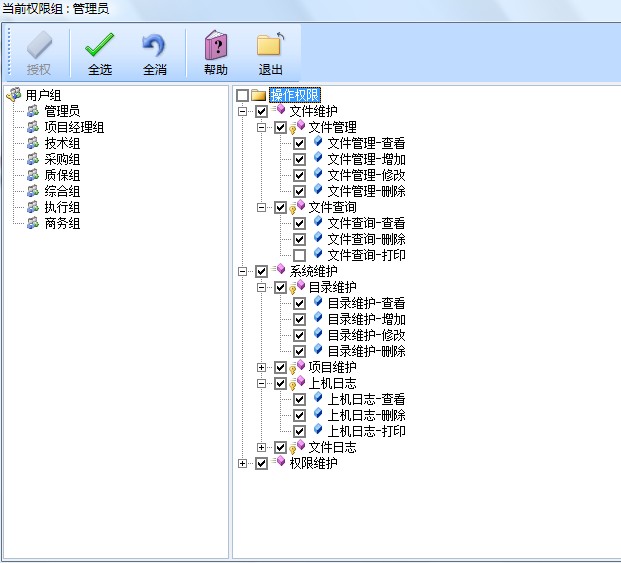Click the purple module icon beside 权限维护

[x=279, y=461]
